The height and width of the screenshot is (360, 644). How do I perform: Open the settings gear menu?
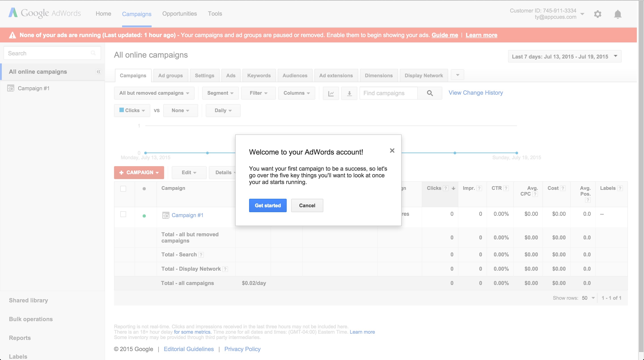tap(597, 14)
